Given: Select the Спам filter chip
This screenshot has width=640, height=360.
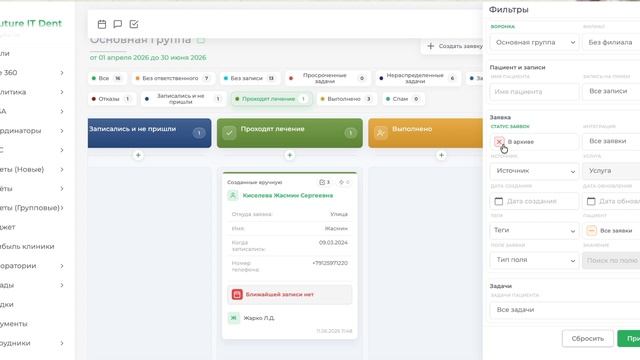Looking at the screenshot, I should (x=403, y=99).
